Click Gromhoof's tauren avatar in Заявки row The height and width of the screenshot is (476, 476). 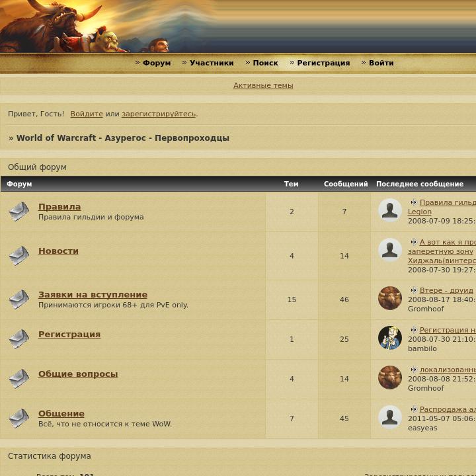pyautogui.click(x=390, y=298)
